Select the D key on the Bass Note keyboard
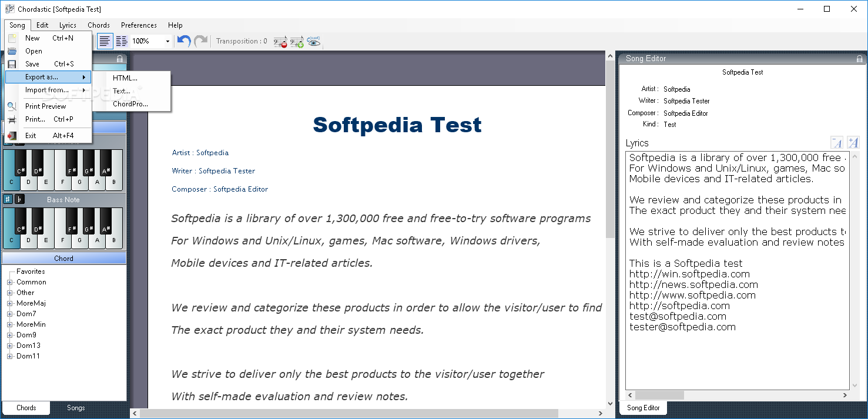 coord(29,240)
